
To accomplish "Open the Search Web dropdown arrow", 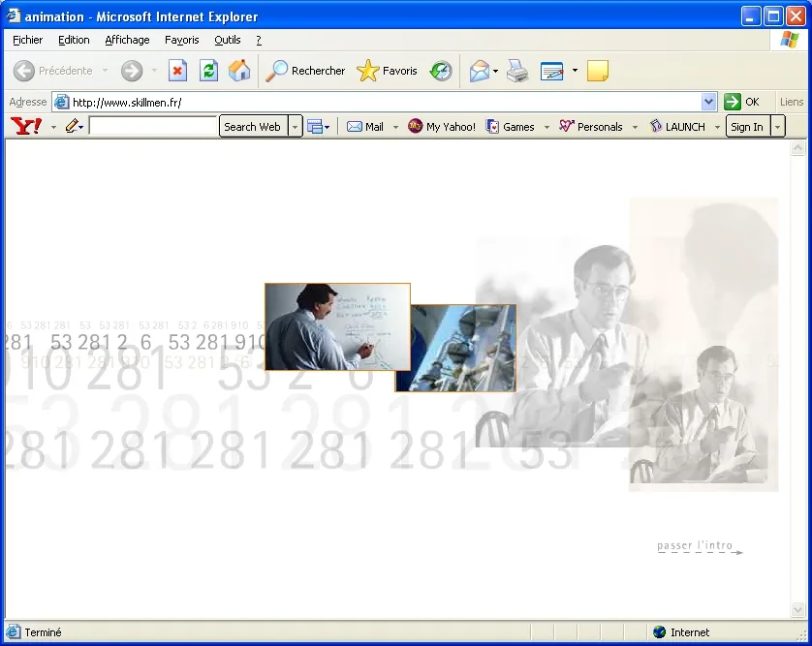I will (x=296, y=127).
